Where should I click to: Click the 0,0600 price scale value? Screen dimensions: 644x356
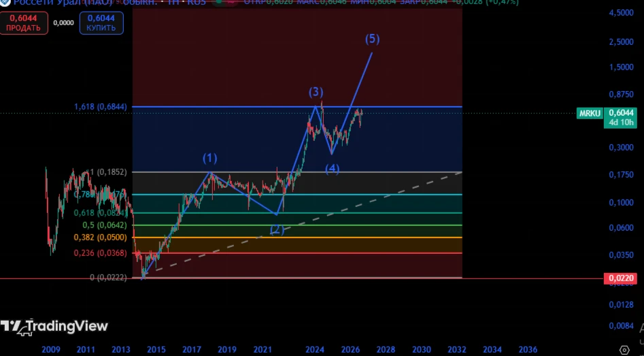pyautogui.click(x=622, y=228)
